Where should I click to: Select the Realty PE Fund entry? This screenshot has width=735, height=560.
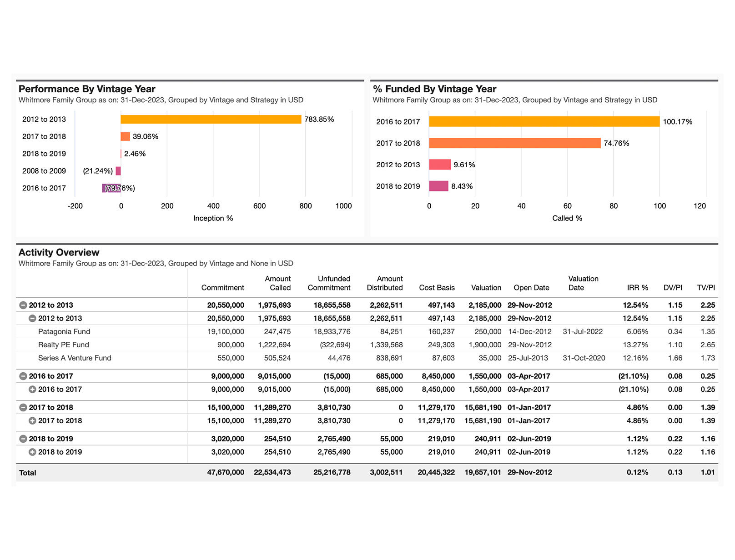tap(64, 345)
